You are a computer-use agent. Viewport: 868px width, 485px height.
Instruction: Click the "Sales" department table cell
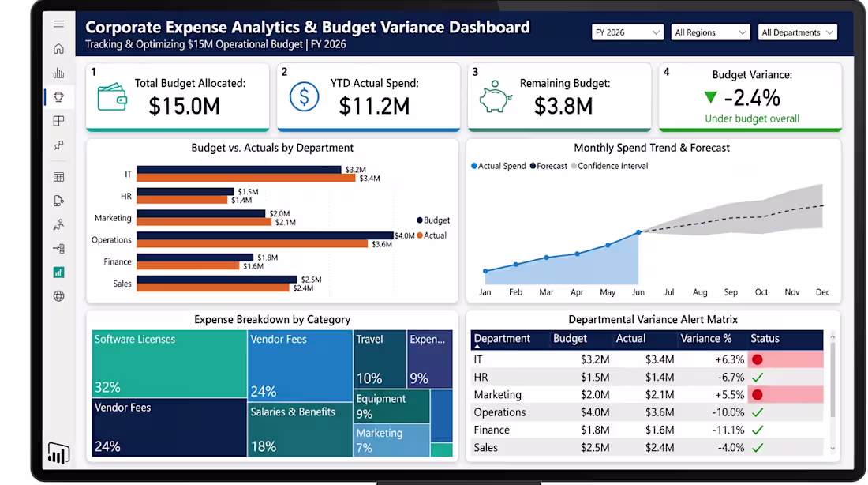pos(485,448)
